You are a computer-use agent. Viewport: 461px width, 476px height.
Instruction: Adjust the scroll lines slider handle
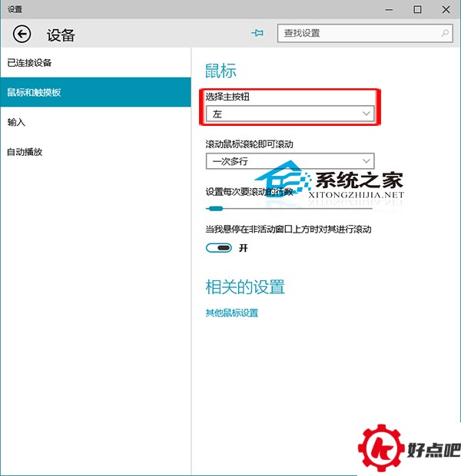coord(215,209)
